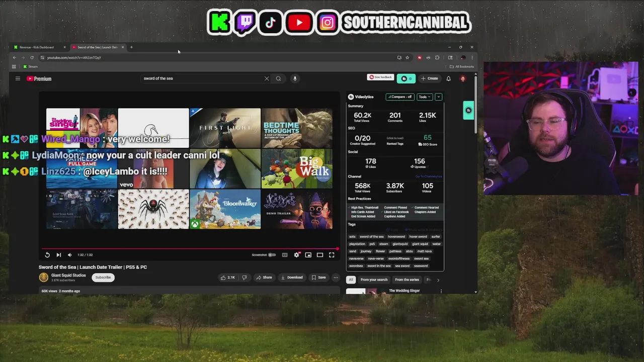Screen dimensions: 644x362
Task: Open the browser three-dot menu
Action: click(x=472, y=57)
